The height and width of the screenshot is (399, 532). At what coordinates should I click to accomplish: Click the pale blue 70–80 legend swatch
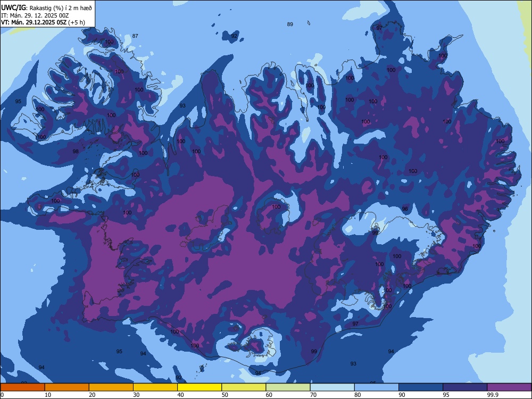[332, 387]
